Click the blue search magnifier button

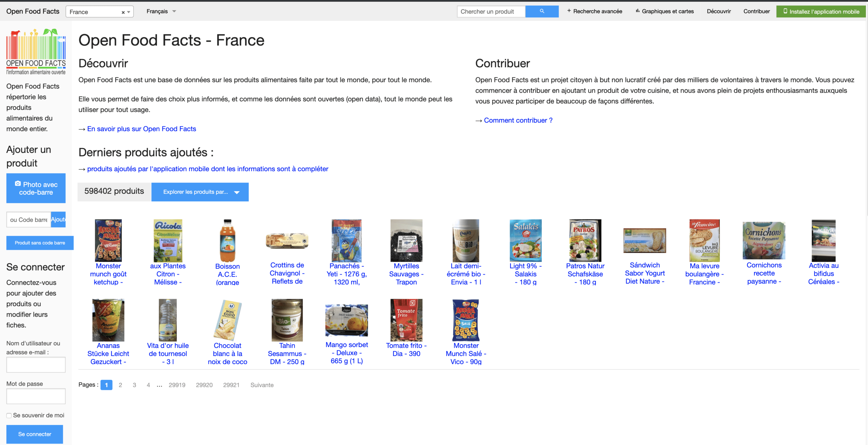click(542, 12)
